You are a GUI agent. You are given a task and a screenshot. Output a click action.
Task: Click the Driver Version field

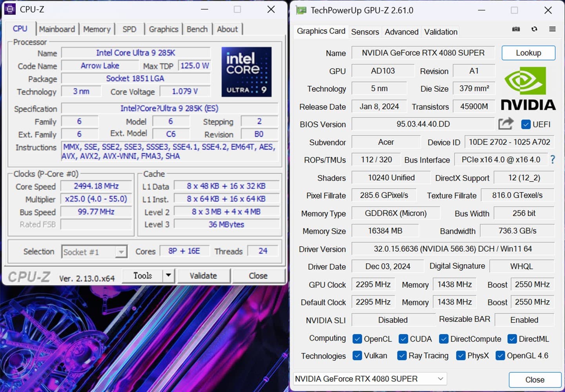coord(453,249)
